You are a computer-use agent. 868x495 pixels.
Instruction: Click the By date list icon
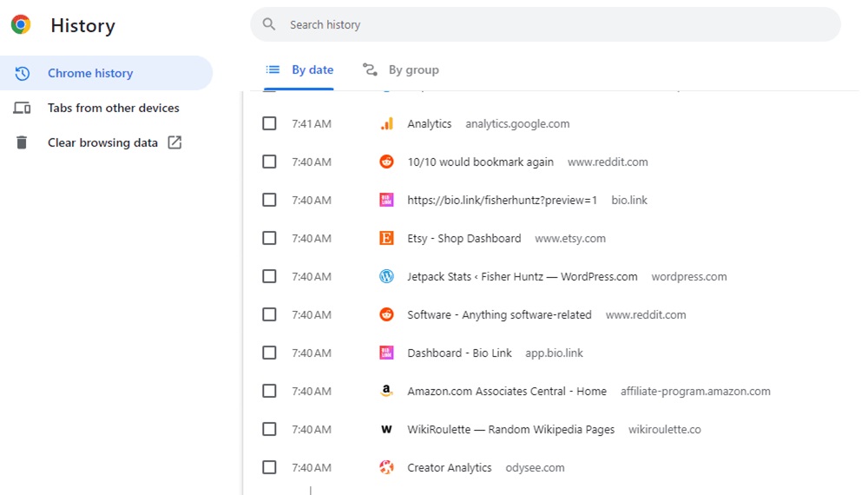coord(273,69)
